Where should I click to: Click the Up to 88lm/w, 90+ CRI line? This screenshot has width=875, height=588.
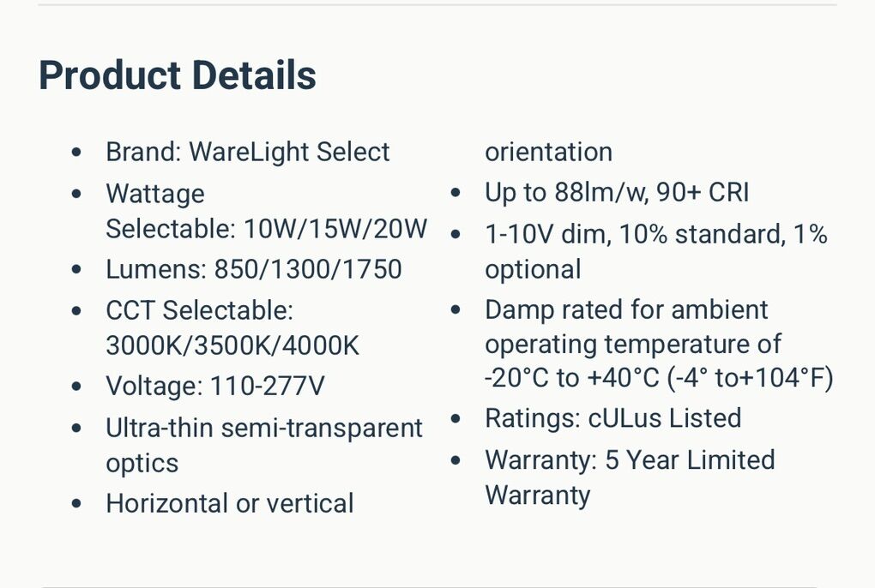tap(617, 192)
